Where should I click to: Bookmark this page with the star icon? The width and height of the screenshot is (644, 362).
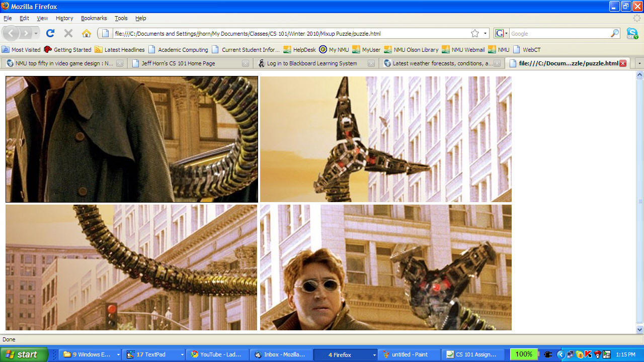click(475, 34)
